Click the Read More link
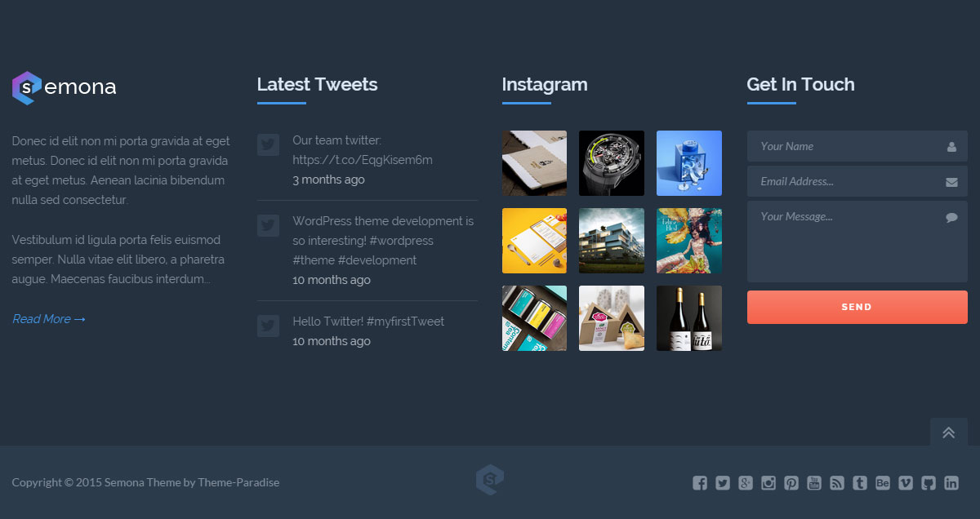 click(x=49, y=319)
